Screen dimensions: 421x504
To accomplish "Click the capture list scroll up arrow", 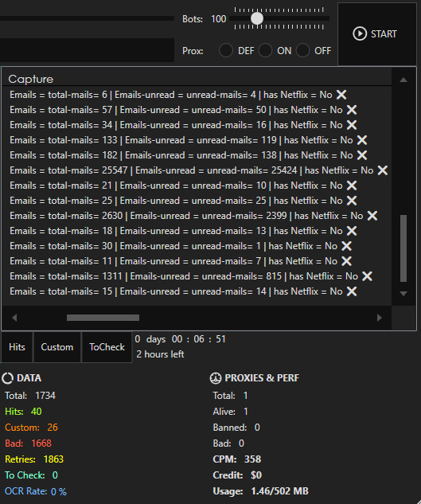I will click(x=403, y=80).
